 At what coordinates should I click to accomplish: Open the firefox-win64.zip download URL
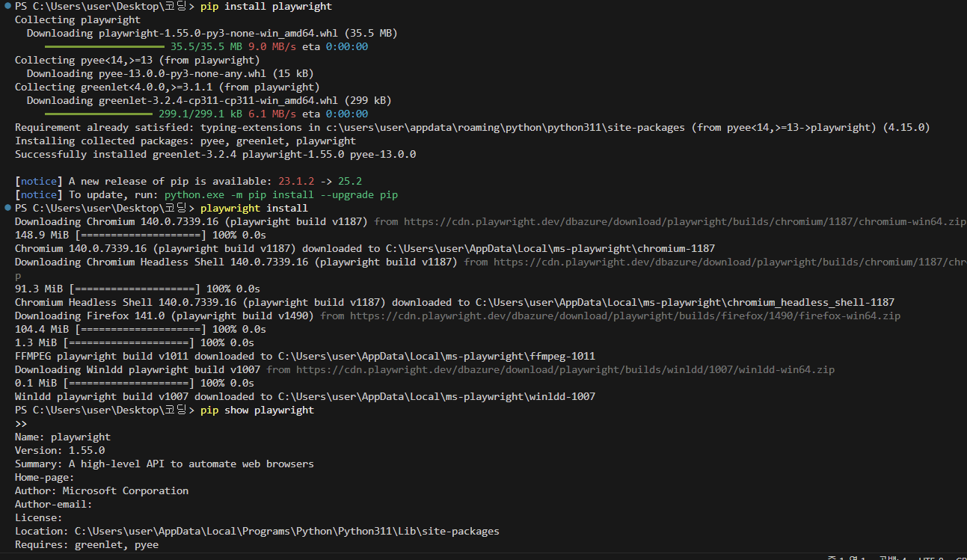pos(625,316)
